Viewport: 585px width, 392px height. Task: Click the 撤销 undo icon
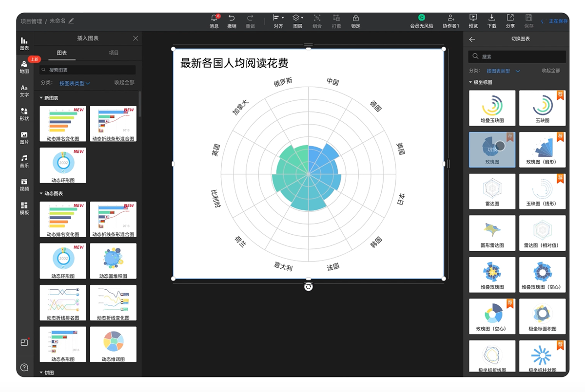232,21
